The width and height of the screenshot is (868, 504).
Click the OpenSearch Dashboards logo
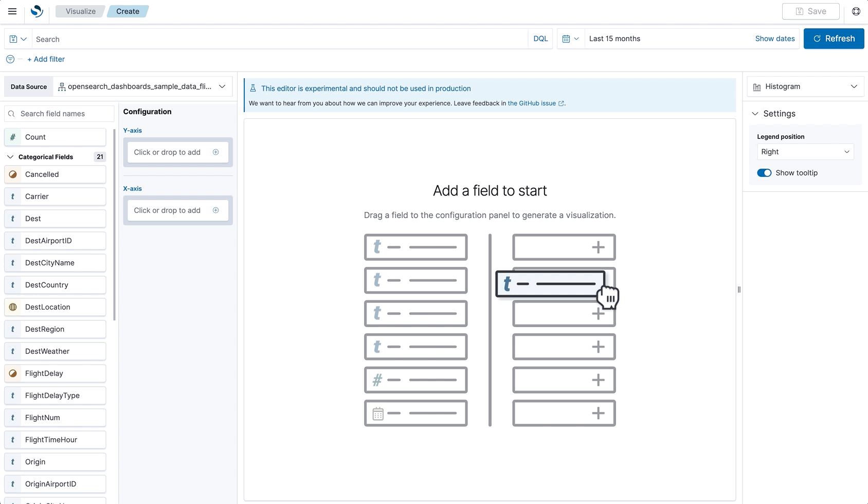click(x=37, y=11)
